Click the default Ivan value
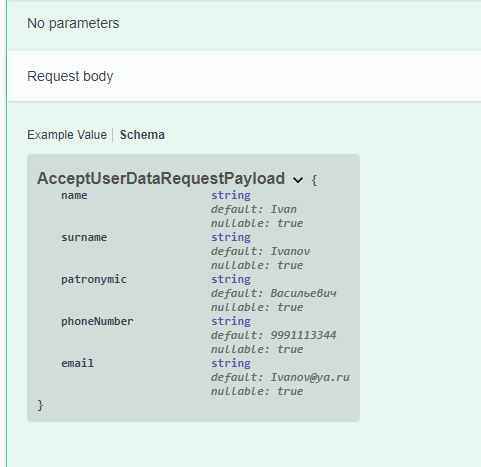This screenshot has height=467, width=481. click(254, 209)
